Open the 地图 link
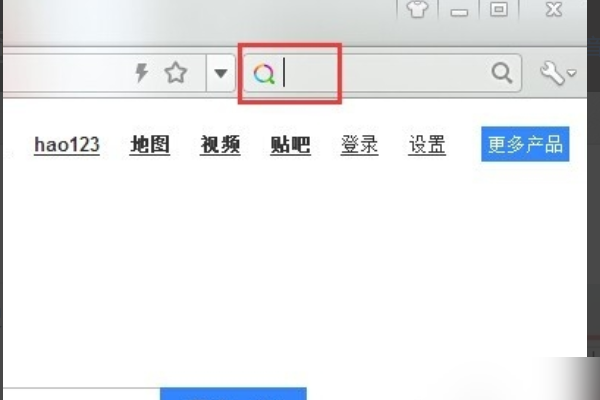Image resolution: width=600 pixels, height=400 pixels. point(150,145)
